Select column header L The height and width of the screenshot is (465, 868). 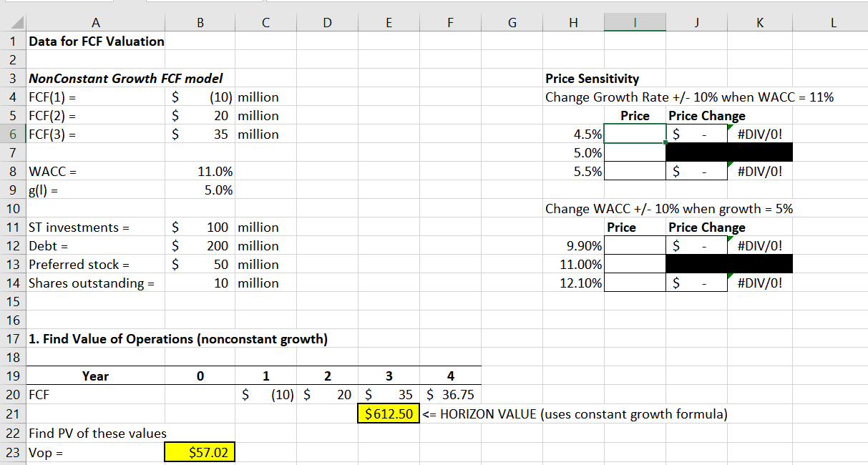click(x=832, y=22)
